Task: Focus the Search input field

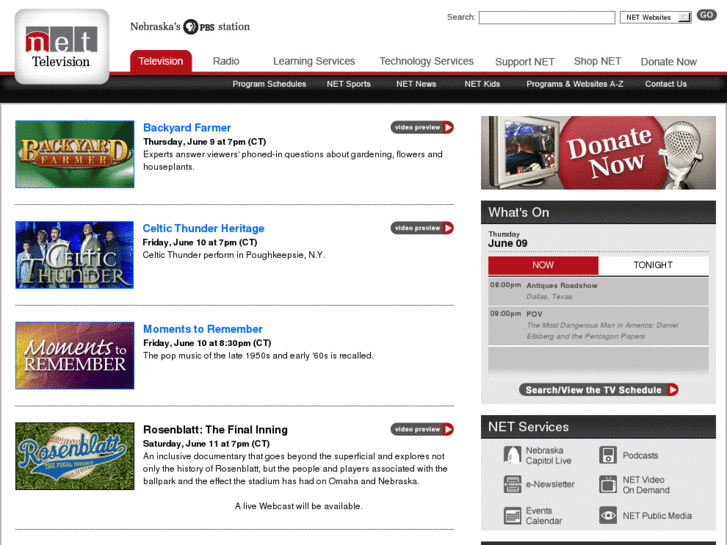Action: 547,18
